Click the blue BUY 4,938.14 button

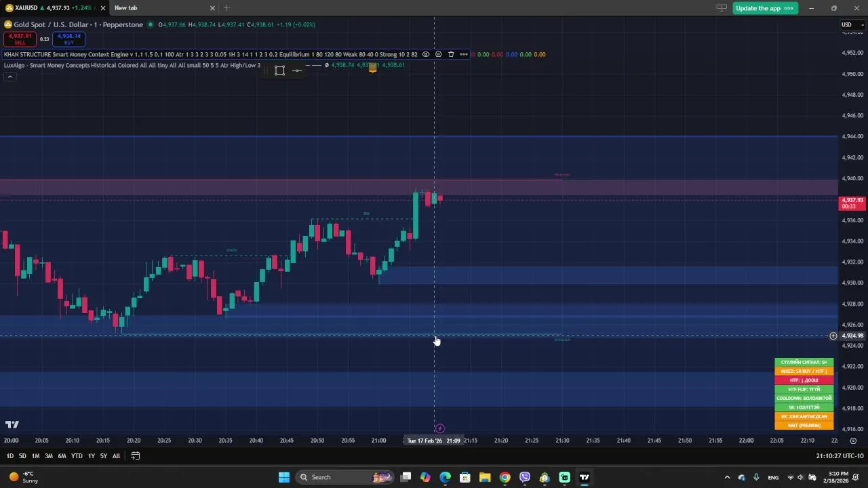click(68, 39)
